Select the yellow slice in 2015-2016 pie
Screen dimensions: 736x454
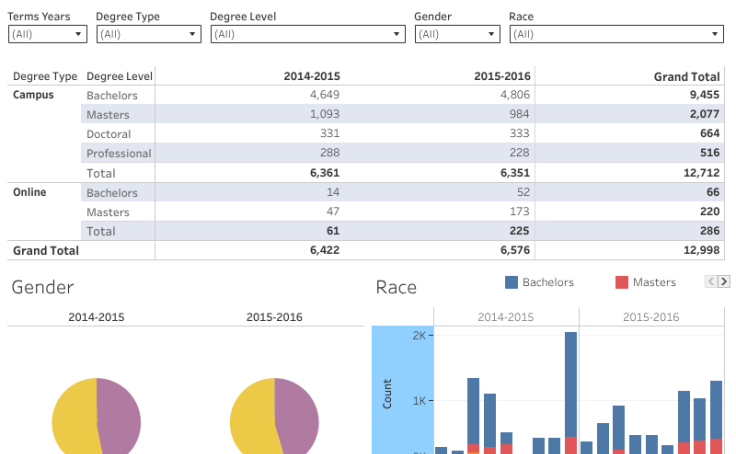[251, 420]
